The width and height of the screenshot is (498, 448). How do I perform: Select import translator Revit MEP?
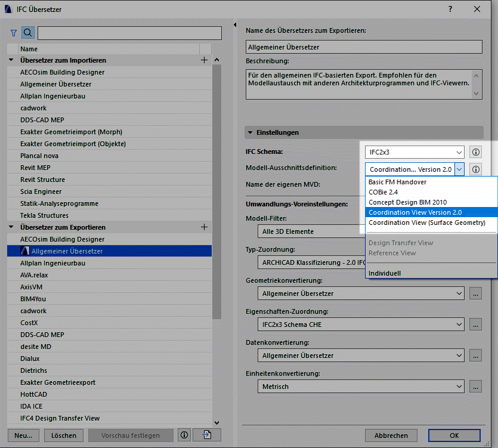(x=109, y=168)
